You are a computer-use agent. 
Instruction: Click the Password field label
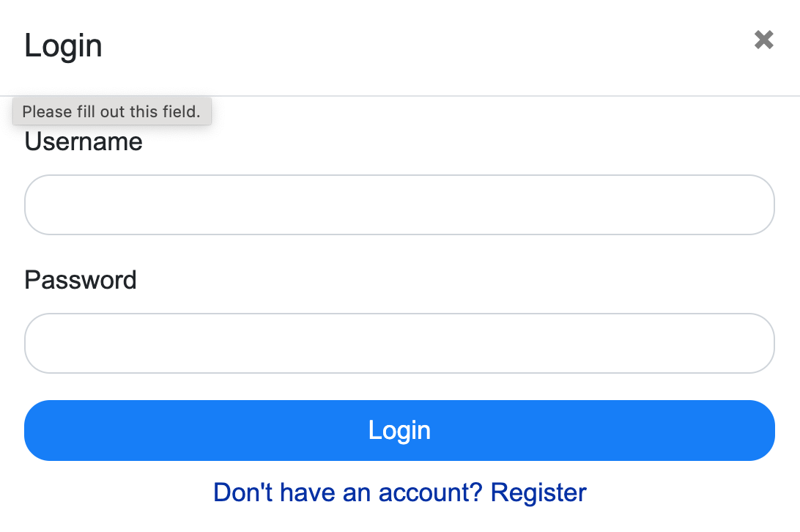(x=81, y=280)
